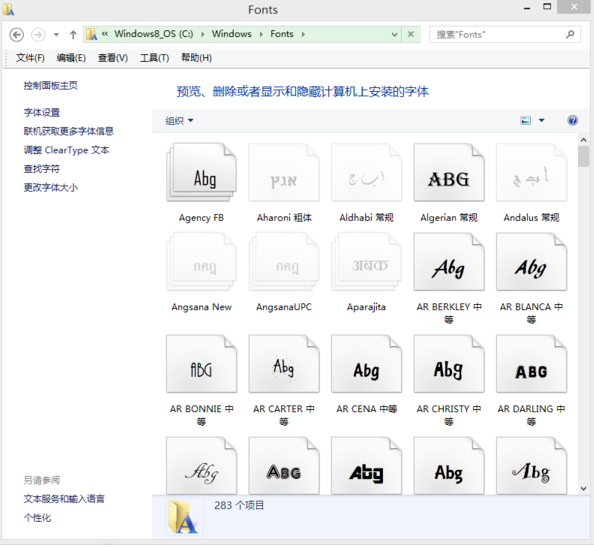The image size is (594, 548).
Task: Click the Fonts folder icon in details pane
Action: [x=183, y=516]
